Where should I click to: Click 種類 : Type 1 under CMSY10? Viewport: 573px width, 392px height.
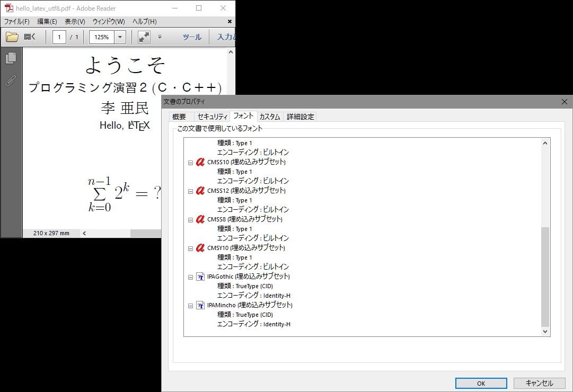click(x=235, y=257)
